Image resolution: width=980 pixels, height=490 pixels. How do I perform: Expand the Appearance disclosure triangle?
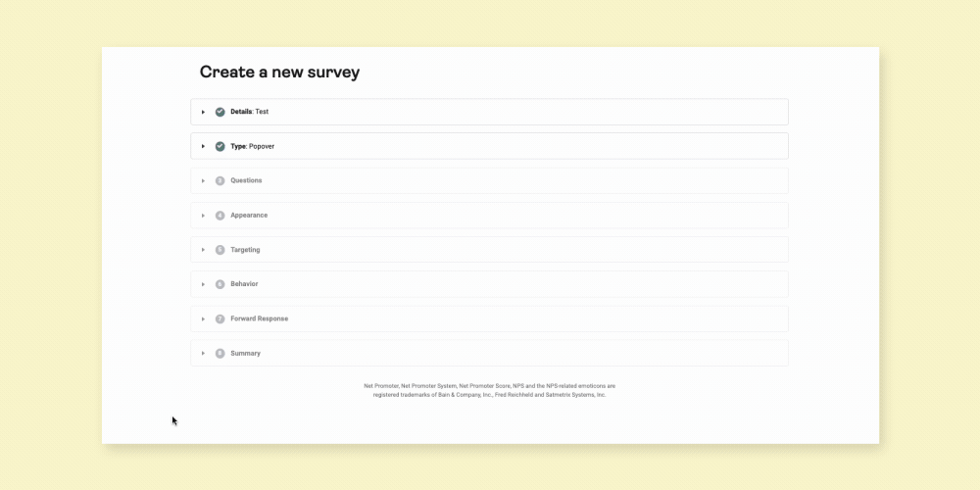point(203,216)
